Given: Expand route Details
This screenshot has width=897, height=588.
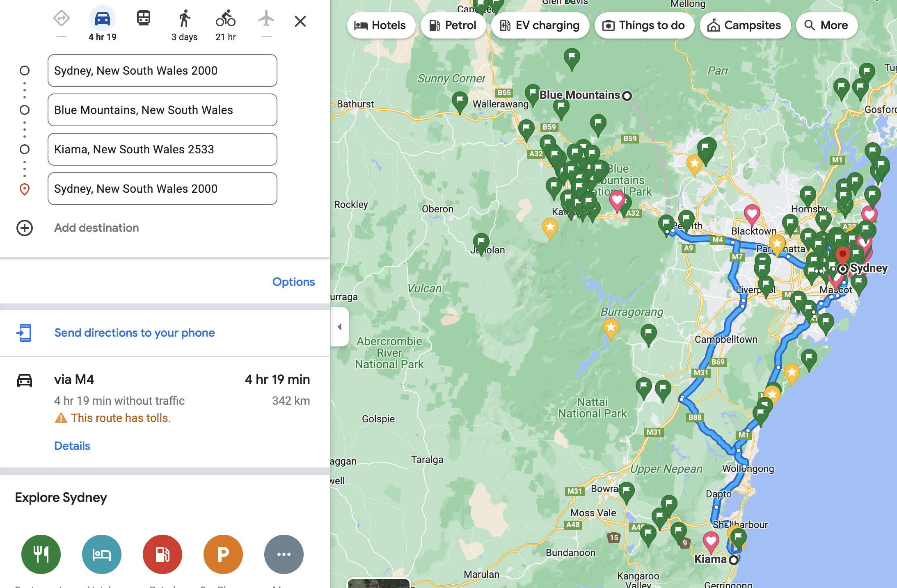Looking at the screenshot, I should pos(72,446).
